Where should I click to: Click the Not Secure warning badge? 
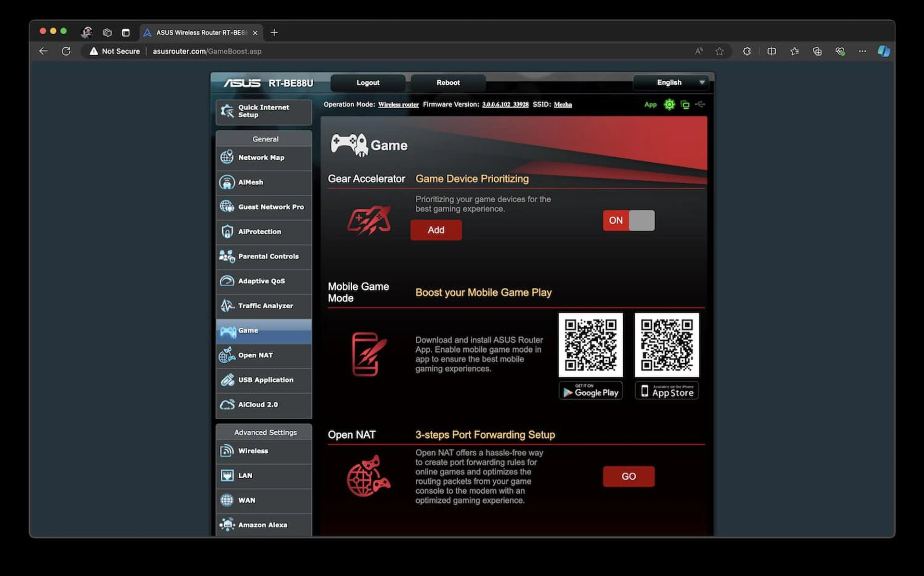(x=115, y=51)
